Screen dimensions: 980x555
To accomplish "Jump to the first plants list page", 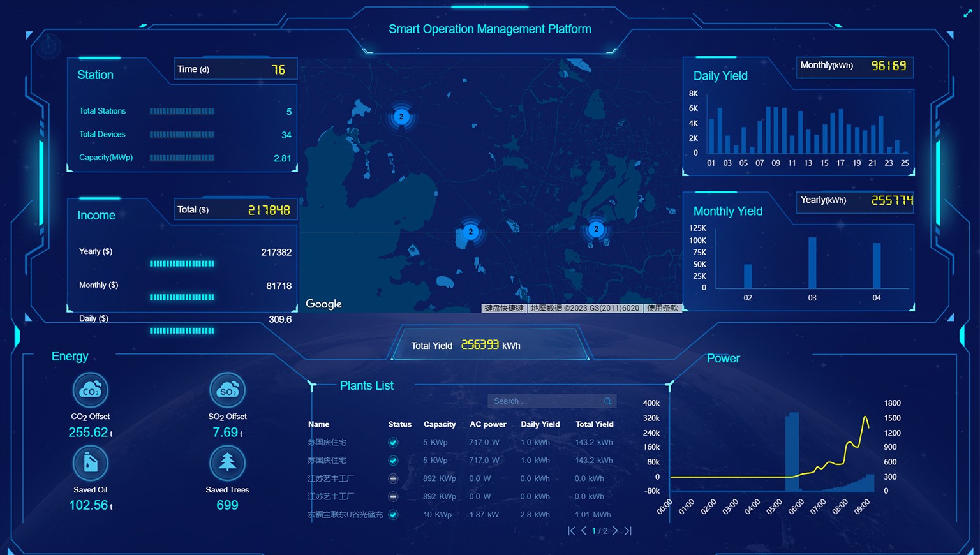I will tap(571, 531).
